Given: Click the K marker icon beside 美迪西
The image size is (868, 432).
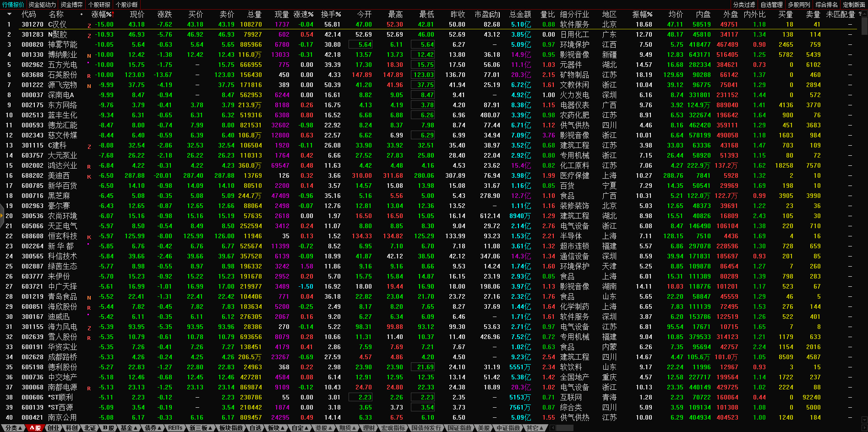Looking at the screenshot, I should [89, 177].
